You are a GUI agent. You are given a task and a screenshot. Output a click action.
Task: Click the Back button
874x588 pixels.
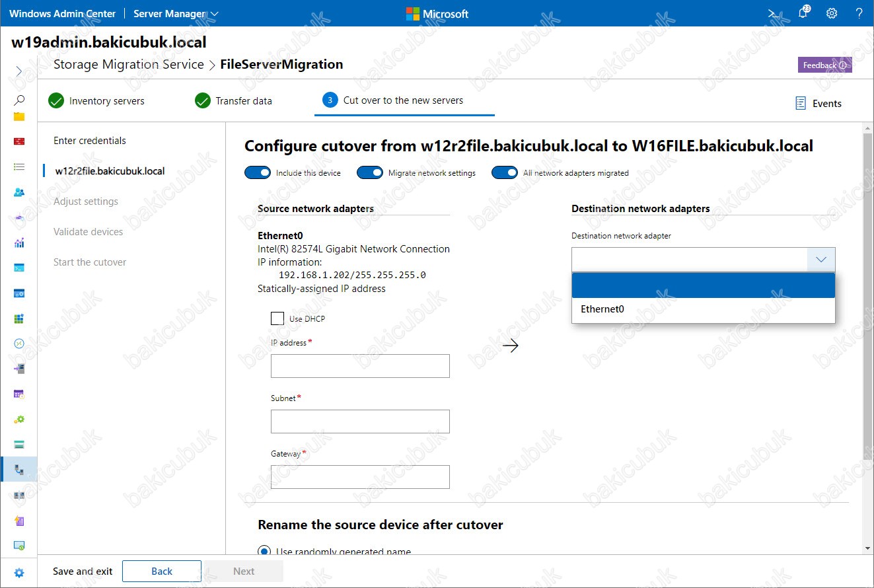point(162,571)
